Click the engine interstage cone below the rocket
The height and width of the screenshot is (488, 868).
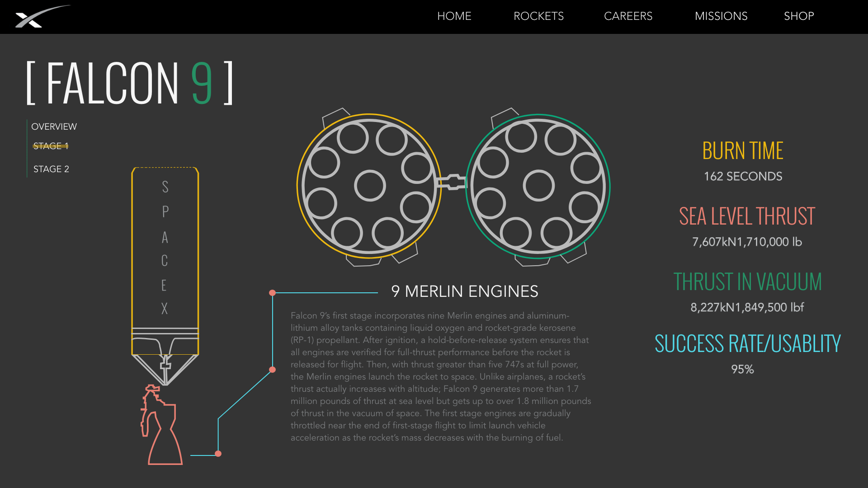[165, 370]
